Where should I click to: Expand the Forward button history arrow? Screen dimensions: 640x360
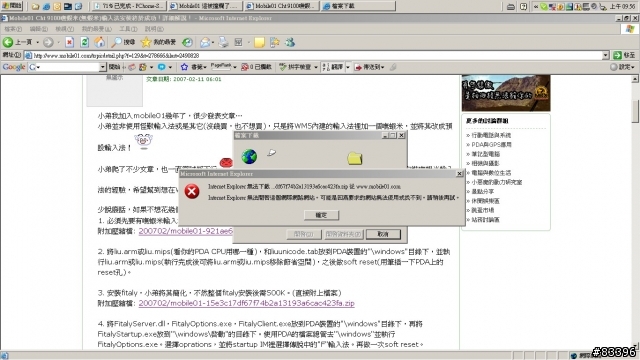[58, 42]
